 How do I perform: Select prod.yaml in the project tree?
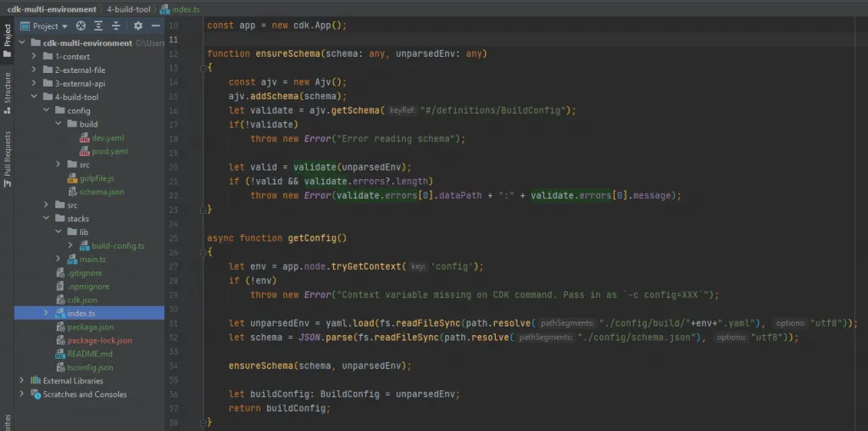109,151
